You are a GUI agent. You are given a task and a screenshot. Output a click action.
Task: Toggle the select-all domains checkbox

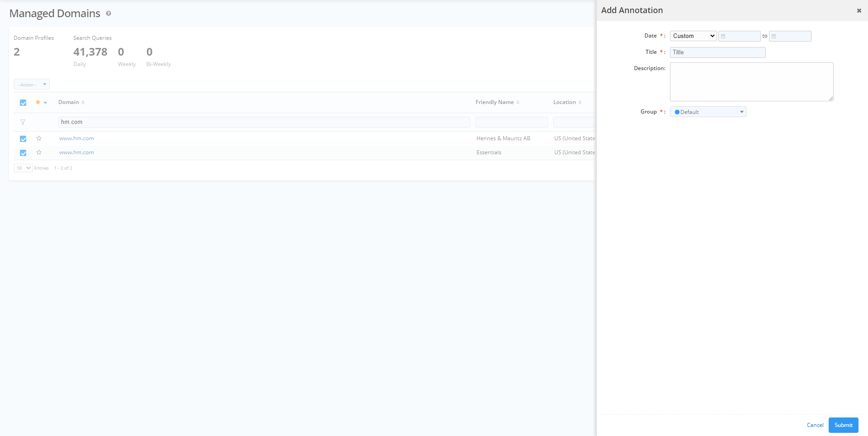23,103
